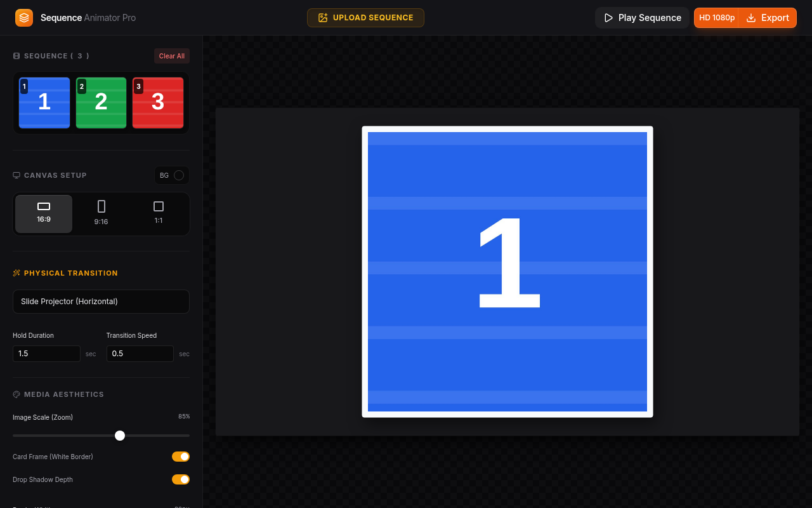
Task: Select green thumbnail number 2
Action: pos(101,103)
